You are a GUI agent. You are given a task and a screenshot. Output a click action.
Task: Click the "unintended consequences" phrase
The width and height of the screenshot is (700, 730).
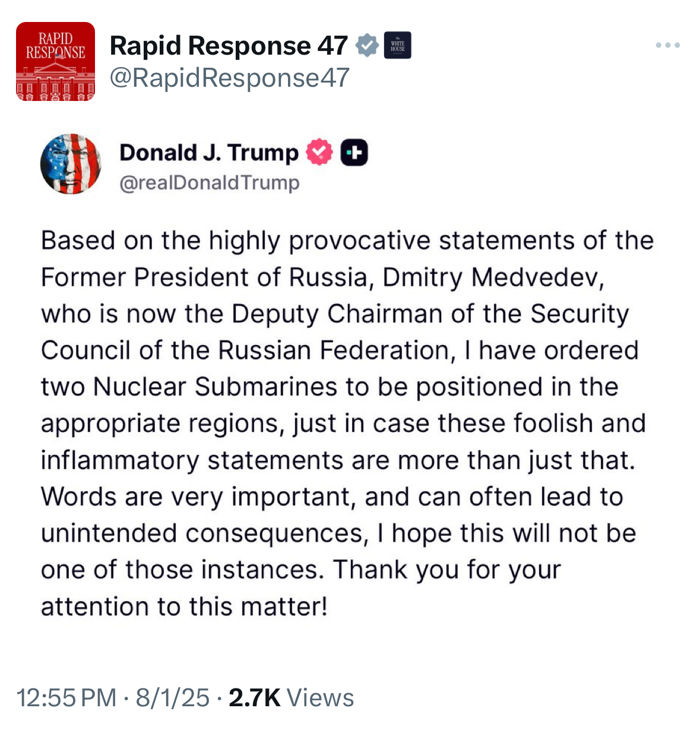202,534
